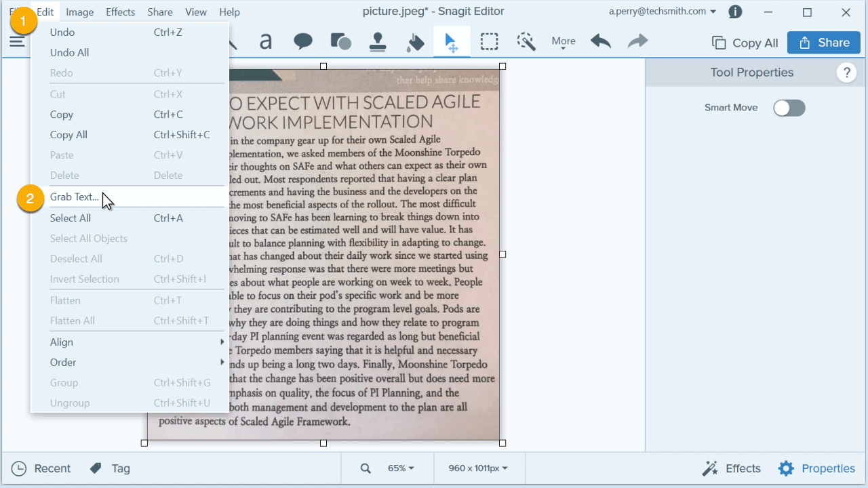Screen dimensions: 868x488
Task: Choose Grab Text from the Edit menu
Action: pos(75,197)
